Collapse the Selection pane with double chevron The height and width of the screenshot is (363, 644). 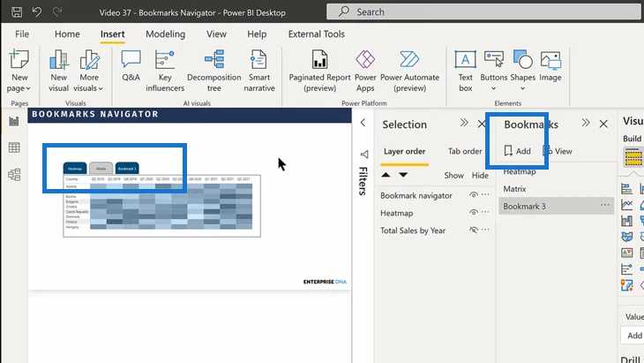pyautogui.click(x=464, y=123)
